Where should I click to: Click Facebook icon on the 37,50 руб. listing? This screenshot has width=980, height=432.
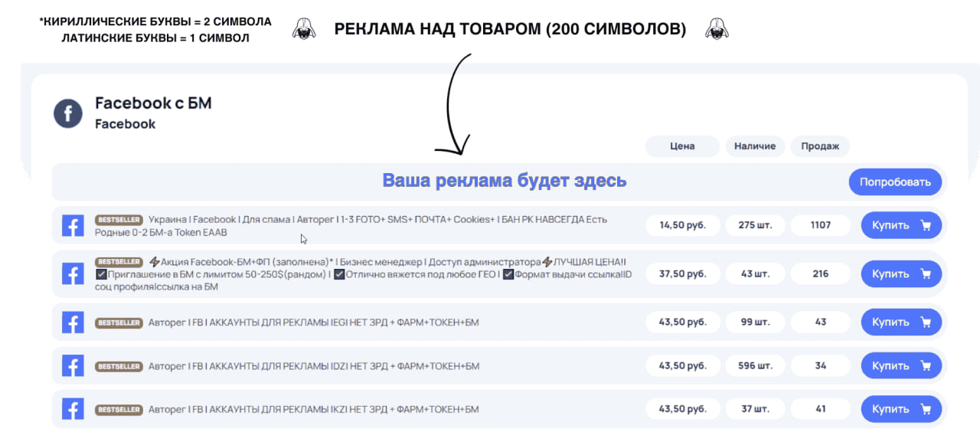point(73,273)
